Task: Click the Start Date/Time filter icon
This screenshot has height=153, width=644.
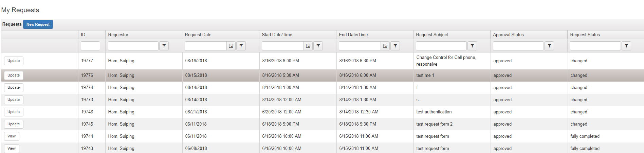Action: point(318,46)
